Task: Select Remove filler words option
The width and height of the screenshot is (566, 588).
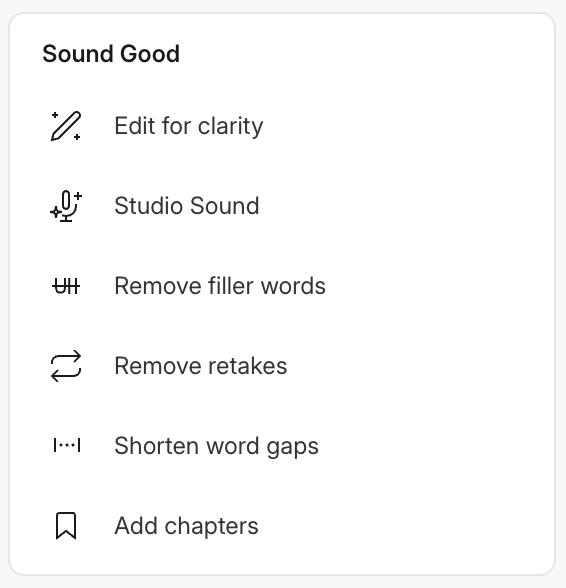Action: (282, 286)
